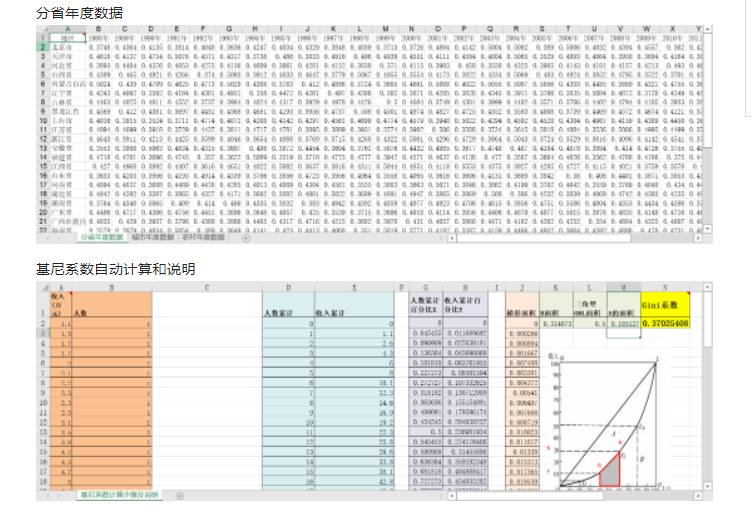Click vertical scroll-down arrow of provincial data sheet
This screenshot has height=512, width=752.
tap(708, 229)
